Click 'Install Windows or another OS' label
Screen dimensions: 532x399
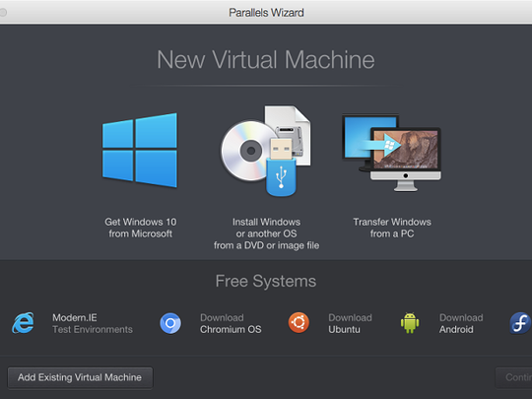(266, 233)
